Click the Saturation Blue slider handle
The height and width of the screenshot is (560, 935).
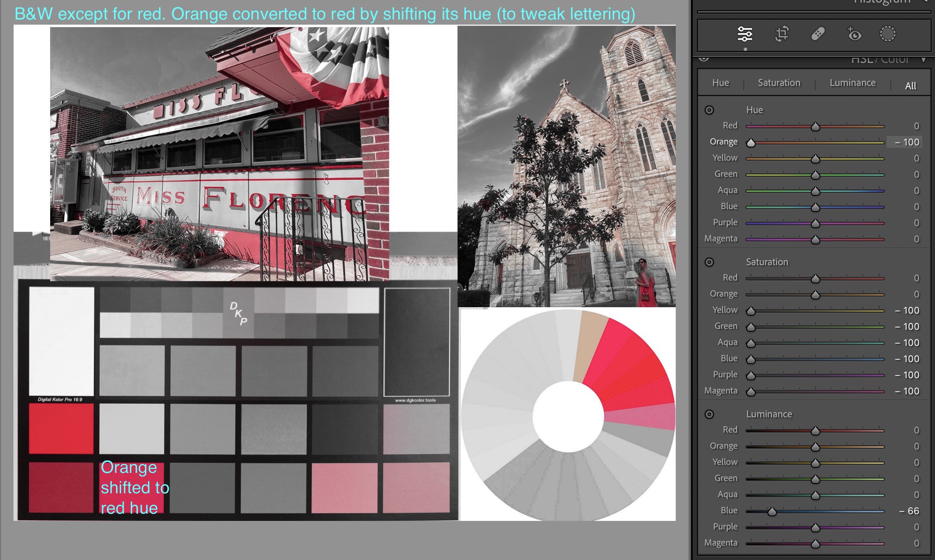pyautogui.click(x=751, y=359)
